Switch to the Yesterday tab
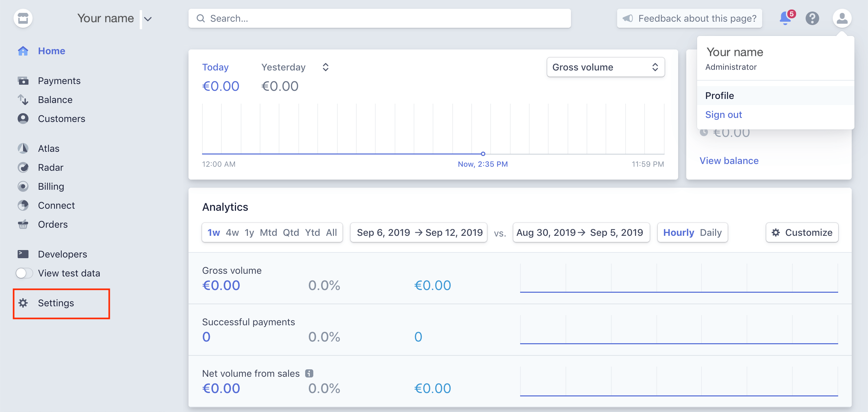The image size is (868, 412). pos(283,67)
